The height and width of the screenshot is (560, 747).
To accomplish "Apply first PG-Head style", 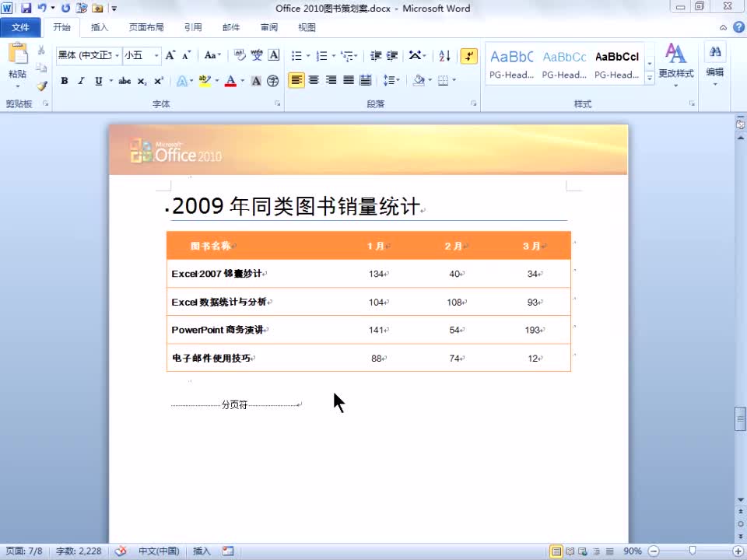I will click(x=512, y=64).
